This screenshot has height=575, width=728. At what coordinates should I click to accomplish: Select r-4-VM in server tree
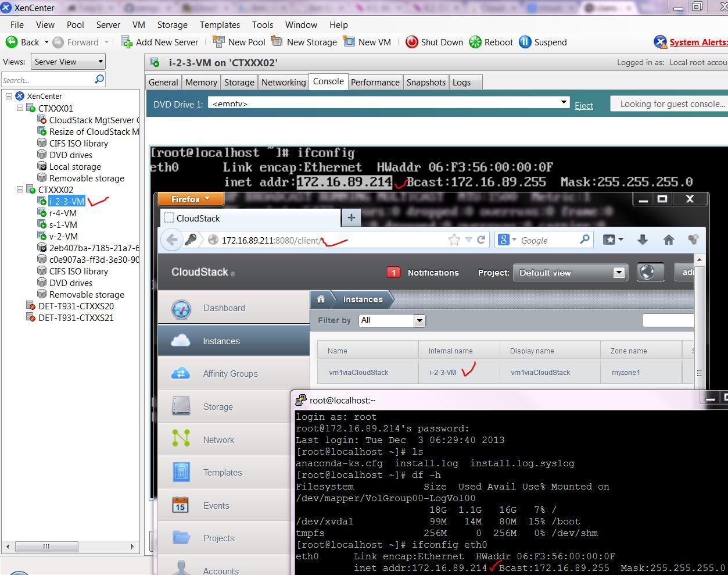point(63,213)
